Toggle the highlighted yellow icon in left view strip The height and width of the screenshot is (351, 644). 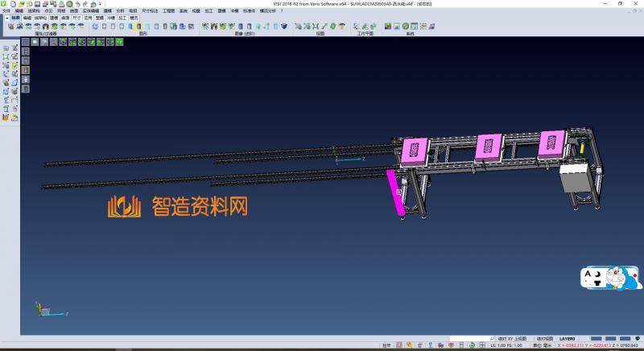[25, 70]
